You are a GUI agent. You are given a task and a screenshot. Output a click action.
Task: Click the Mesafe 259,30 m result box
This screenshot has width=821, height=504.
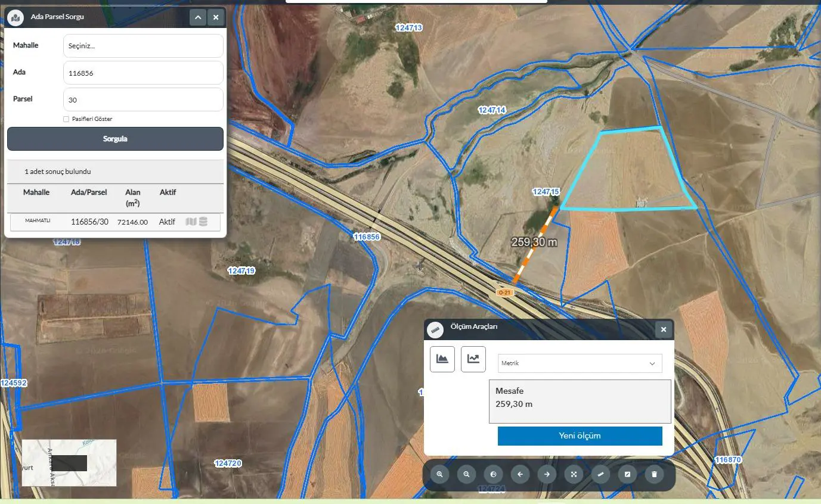pos(580,402)
